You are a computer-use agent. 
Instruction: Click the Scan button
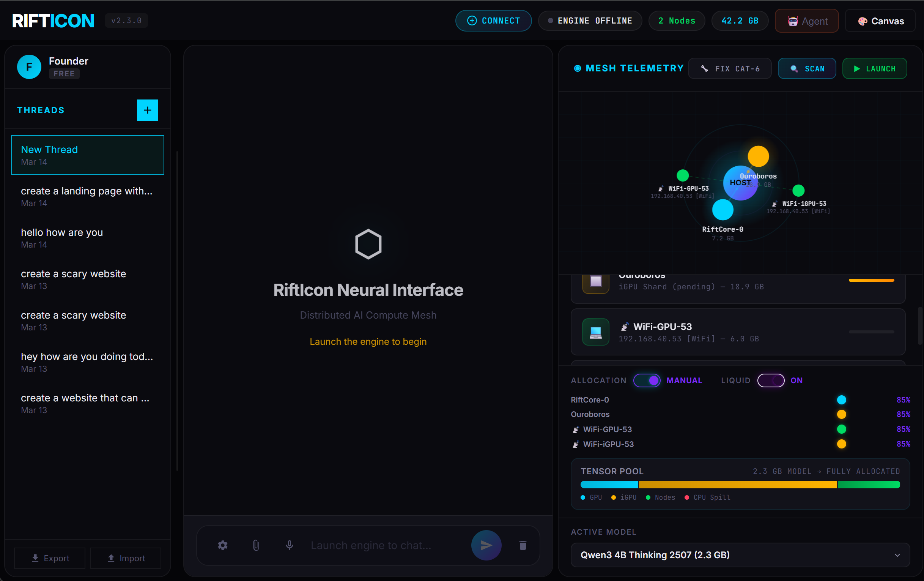807,69
